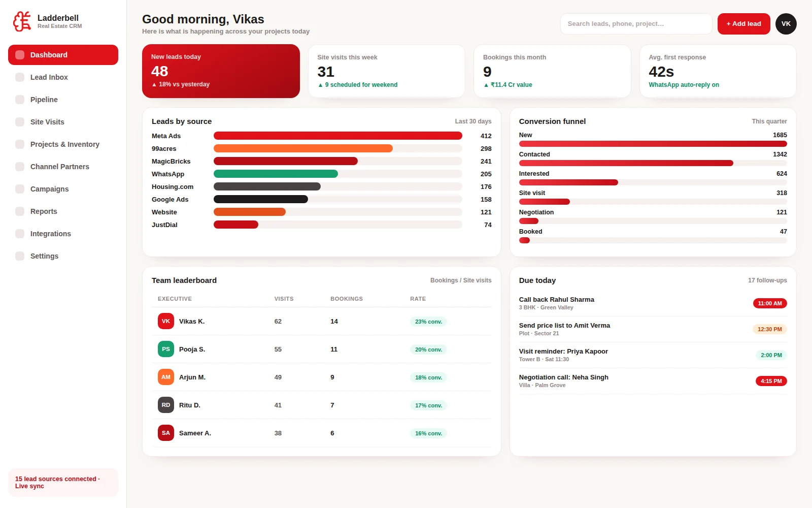Click the Site Visits sidebar icon
Image resolution: width=812 pixels, height=508 pixels.
20,122
